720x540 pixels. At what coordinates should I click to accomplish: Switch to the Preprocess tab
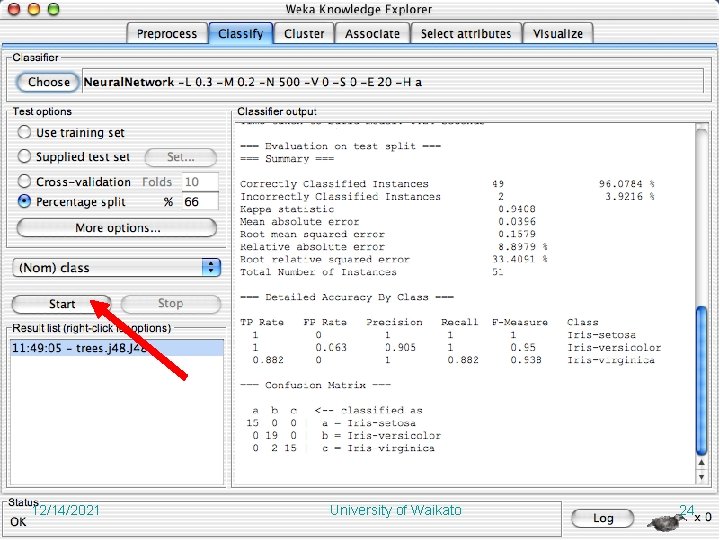tap(167, 34)
